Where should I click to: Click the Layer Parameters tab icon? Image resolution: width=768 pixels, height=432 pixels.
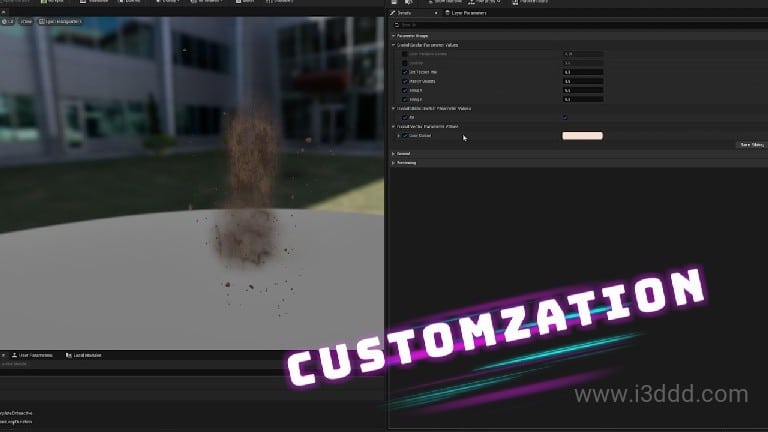point(447,13)
